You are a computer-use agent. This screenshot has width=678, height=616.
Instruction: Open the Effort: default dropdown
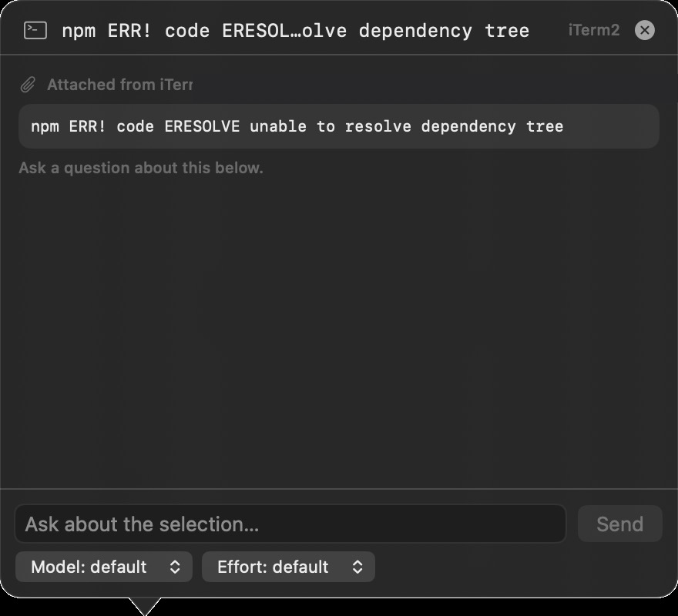(288, 567)
